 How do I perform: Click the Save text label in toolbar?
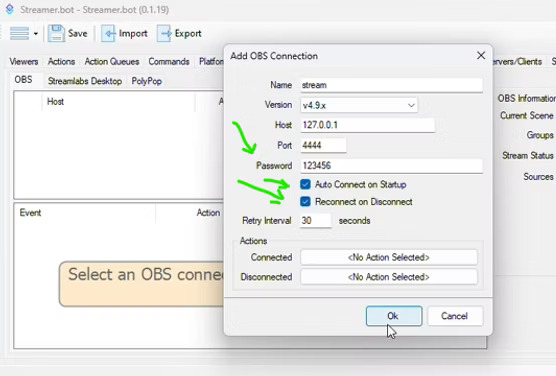coord(78,33)
